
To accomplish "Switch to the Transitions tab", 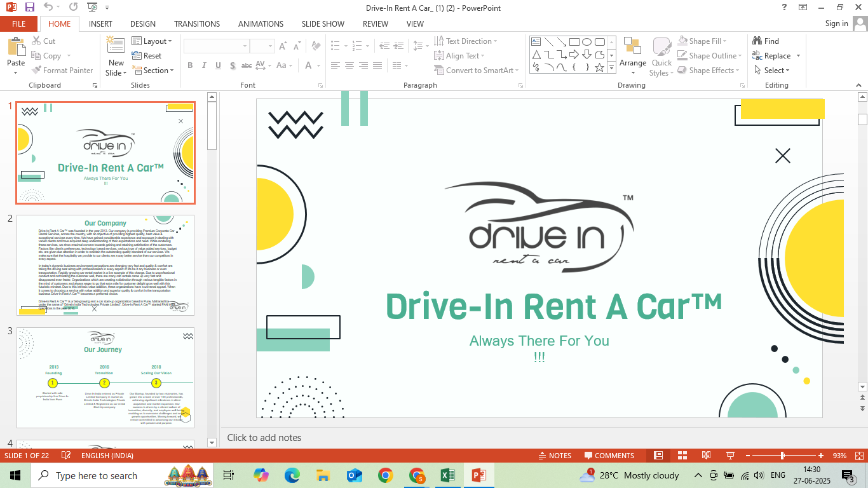I will (x=196, y=24).
